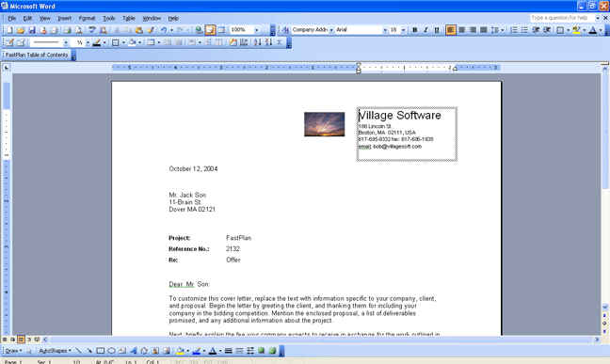The height and width of the screenshot is (364, 610).
Task: Open the Print Preview icon
Action: [x=78, y=30]
